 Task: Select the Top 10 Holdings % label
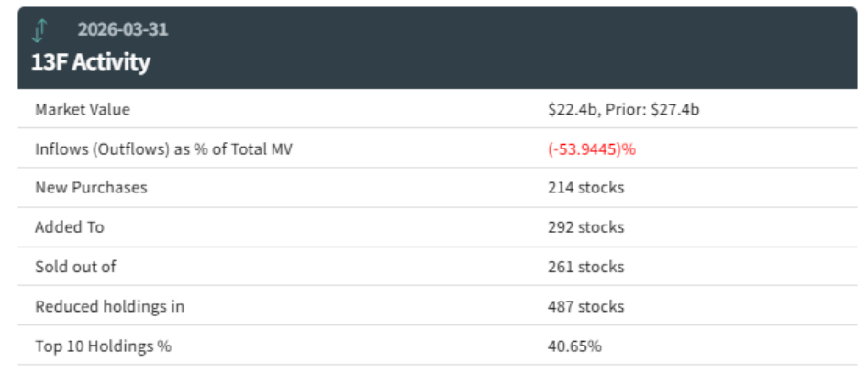(x=104, y=346)
